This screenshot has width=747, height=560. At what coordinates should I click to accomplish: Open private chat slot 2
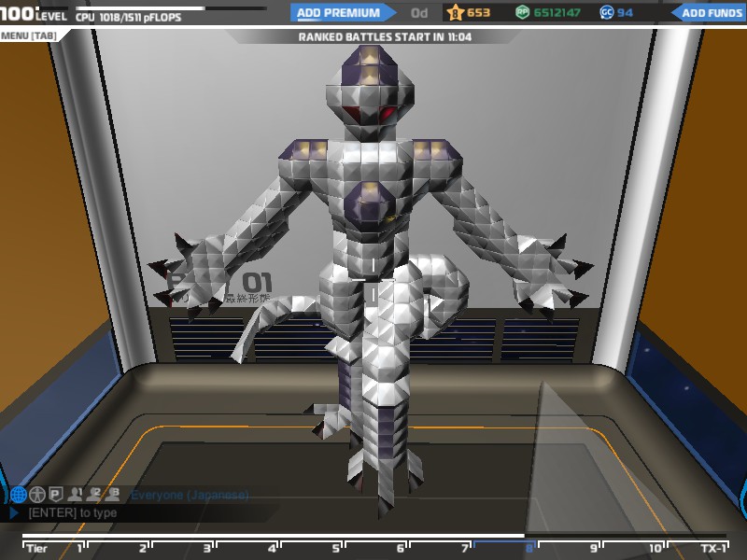click(x=93, y=495)
